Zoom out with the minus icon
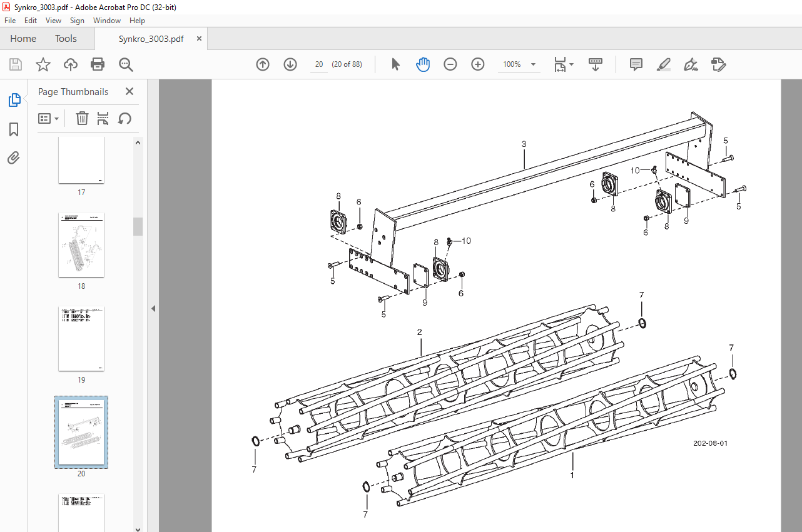This screenshot has width=802, height=532. click(450, 64)
